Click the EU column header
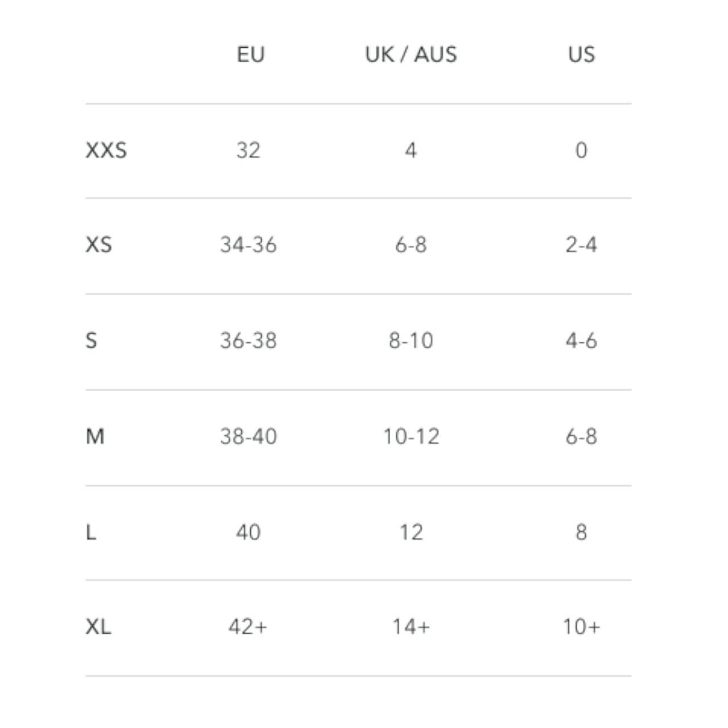This screenshot has height=728, width=728. point(251,55)
